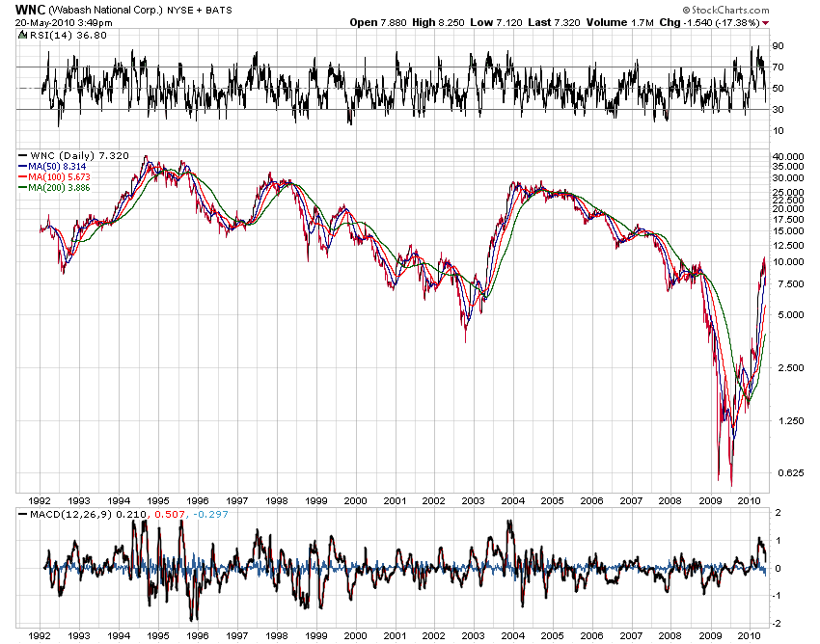Open the StockCharts.com copyright label
The image size is (820, 644).
click(725, 10)
